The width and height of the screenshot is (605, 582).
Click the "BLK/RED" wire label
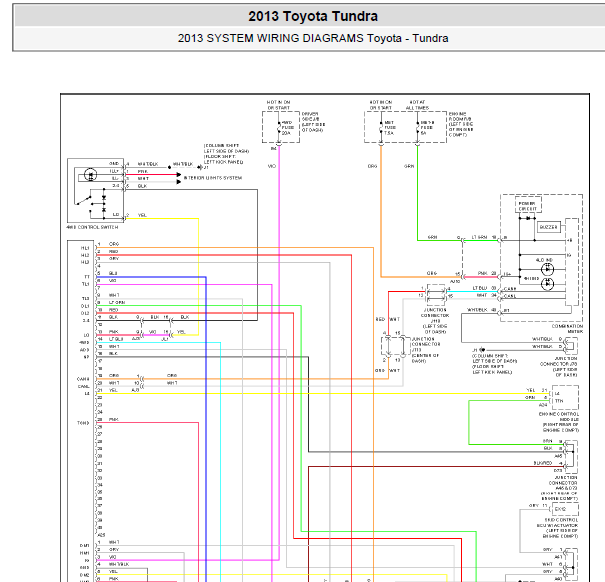(x=543, y=463)
